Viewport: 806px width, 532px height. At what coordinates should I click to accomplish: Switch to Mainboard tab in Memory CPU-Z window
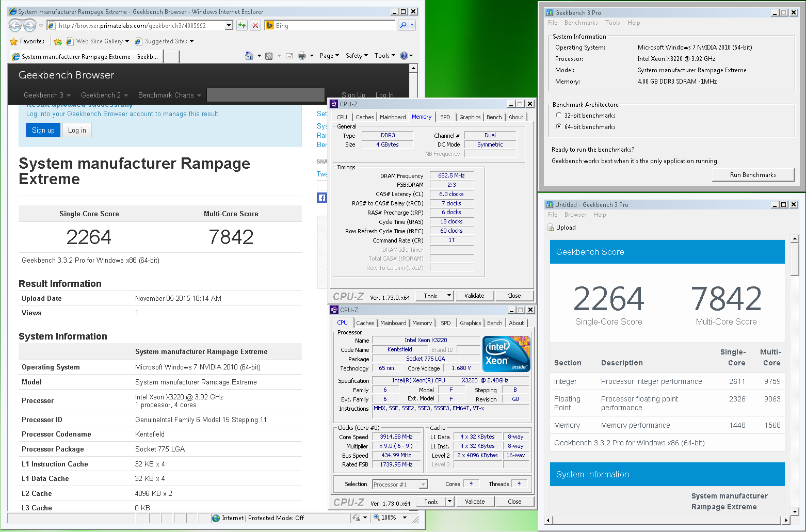[393, 117]
